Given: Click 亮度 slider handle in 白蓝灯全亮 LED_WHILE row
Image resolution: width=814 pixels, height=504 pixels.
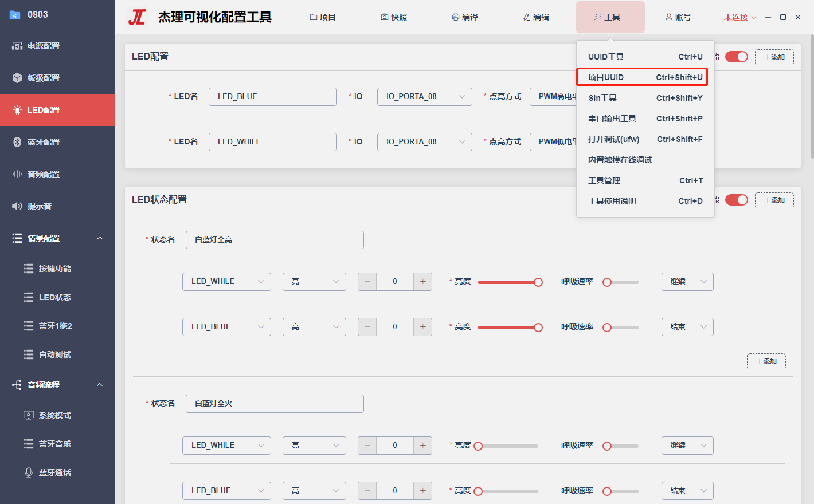Looking at the screenshot, I should [538, 282].
